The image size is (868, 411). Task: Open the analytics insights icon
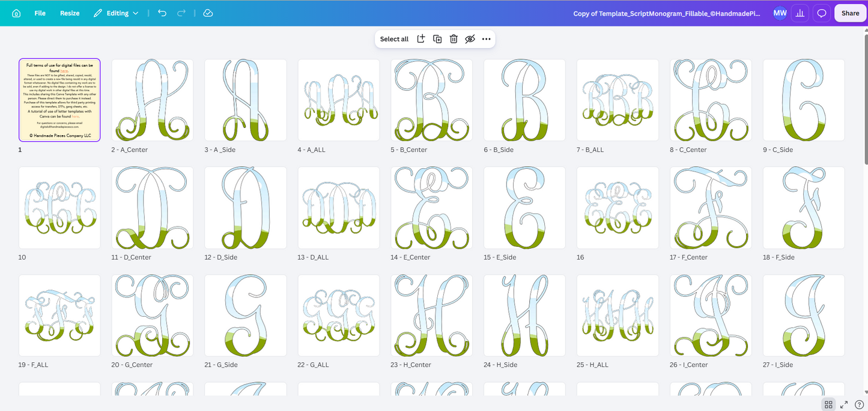pos(800,13)
